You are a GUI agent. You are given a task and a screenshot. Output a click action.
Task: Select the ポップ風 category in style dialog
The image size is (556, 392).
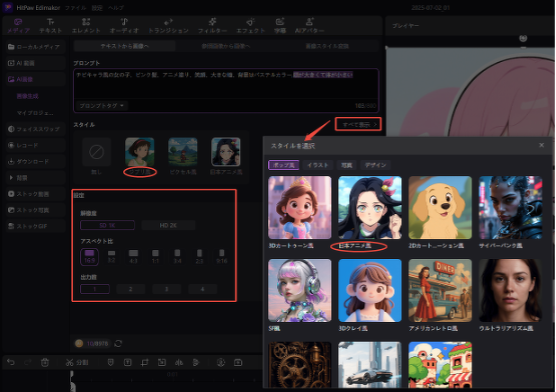[x=284, y=165]
